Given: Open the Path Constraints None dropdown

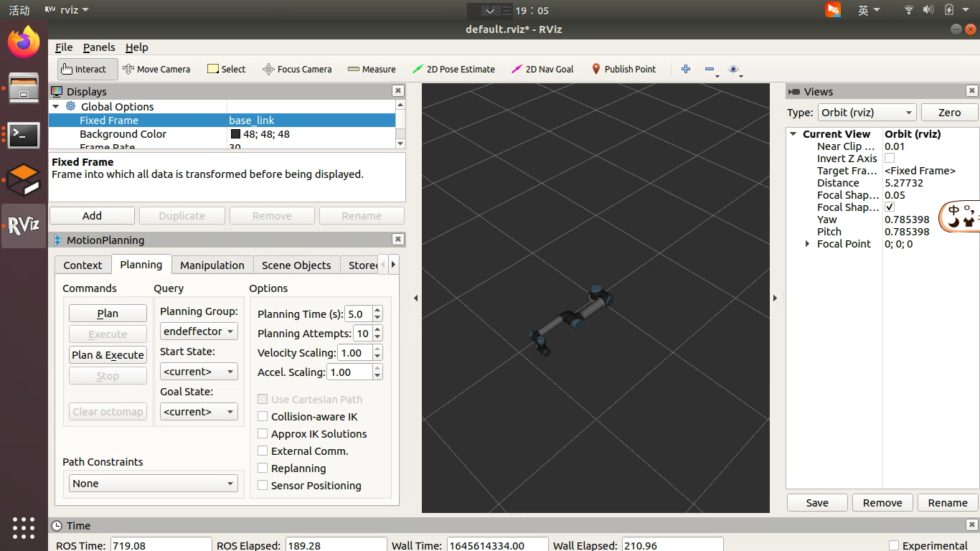Looking at the screenshot, I should pos(154,484).
